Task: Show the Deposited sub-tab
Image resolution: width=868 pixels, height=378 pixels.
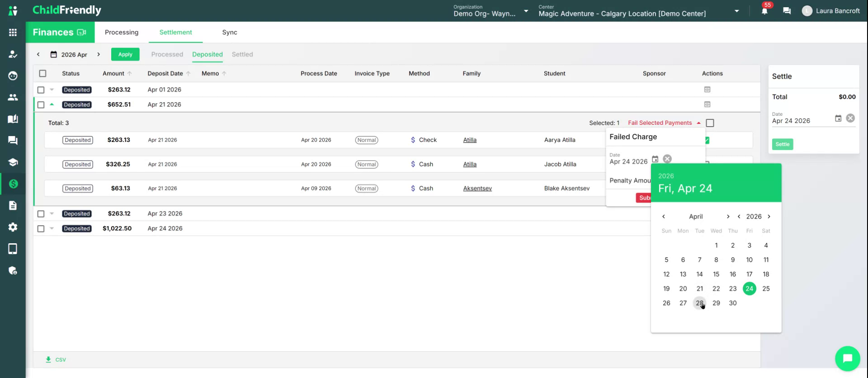Action: point(208,54)
